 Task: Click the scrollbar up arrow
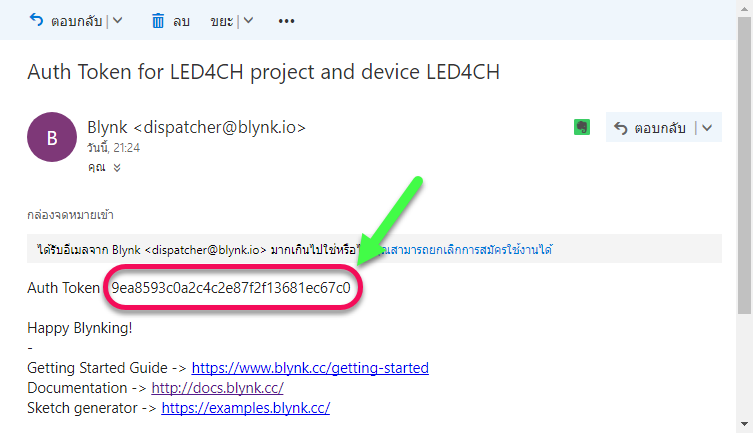[x=744, y=7]
